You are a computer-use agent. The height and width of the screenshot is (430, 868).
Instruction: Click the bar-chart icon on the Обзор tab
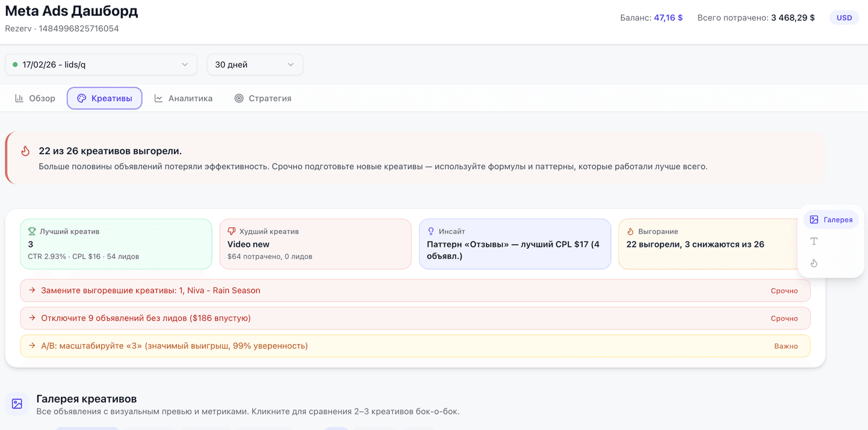coord(19,98)
